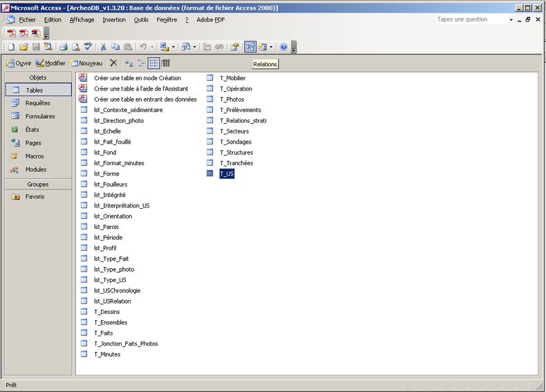Screen dimensions: 546x392
Task: Open the Affichage menu
Action: pyautogui.click(x=82, y=20)
